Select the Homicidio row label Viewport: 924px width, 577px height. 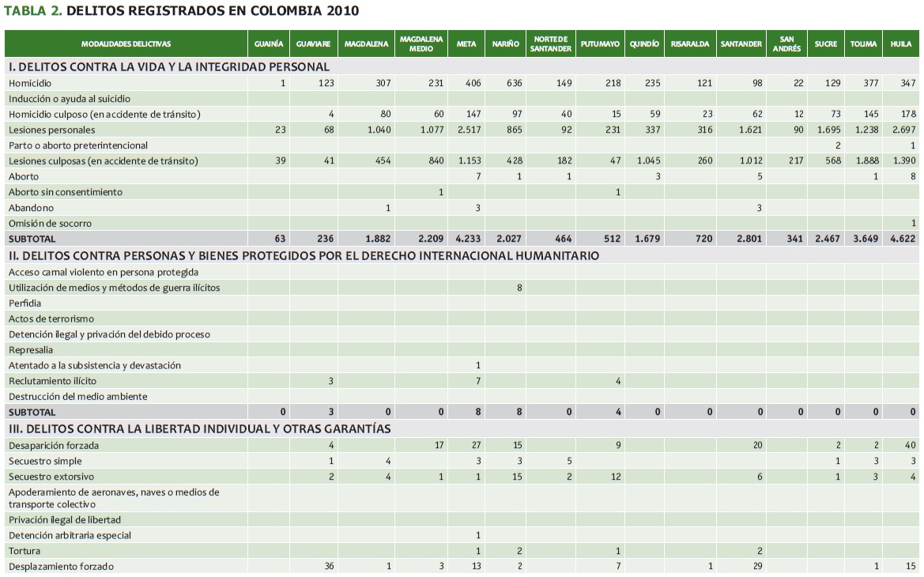tap(30, 83)
